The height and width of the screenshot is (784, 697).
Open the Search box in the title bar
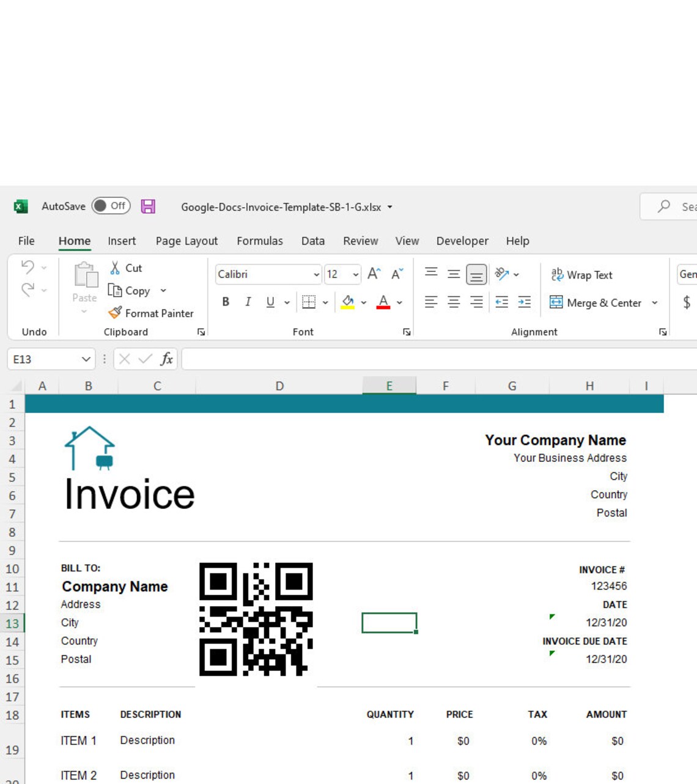666,207
